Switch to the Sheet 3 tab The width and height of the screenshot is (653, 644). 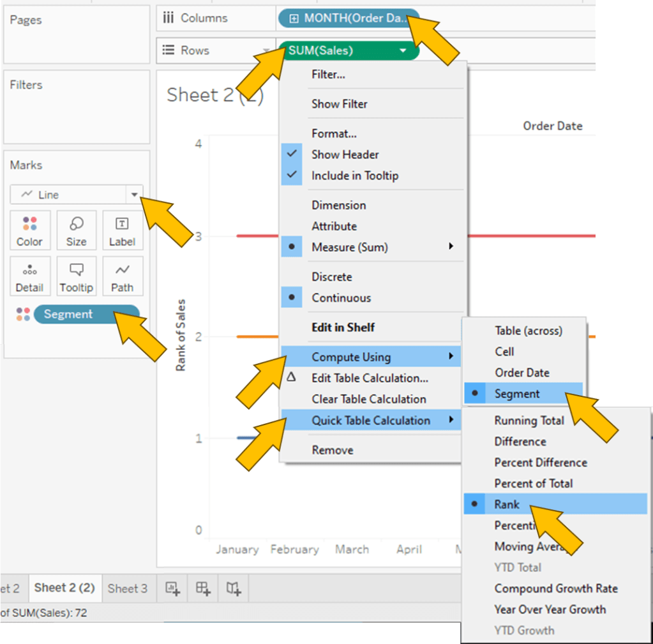[127, 588]
